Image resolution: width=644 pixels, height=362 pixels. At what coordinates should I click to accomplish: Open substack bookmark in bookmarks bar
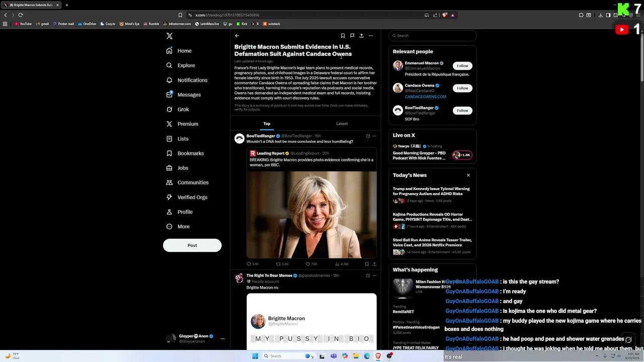click(x=272, y=24)
